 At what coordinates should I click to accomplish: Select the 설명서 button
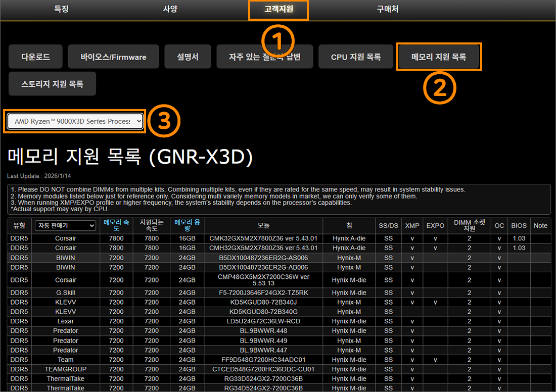coord(188,57)
